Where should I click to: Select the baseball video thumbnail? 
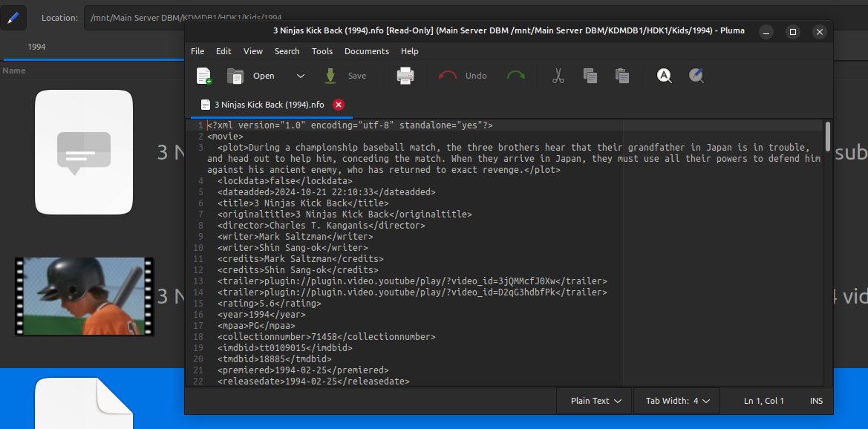click(x=84, y=296)
